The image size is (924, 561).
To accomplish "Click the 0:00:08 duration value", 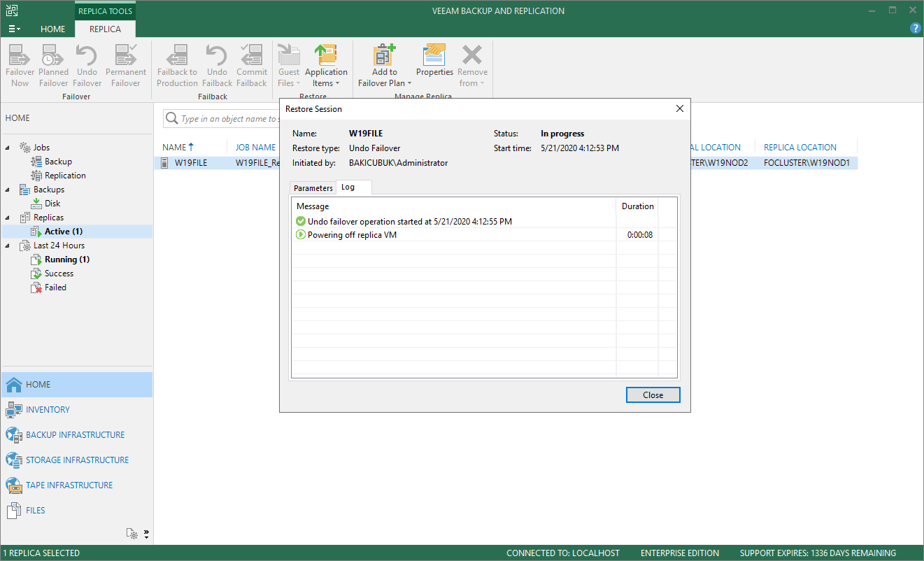I will tap(640, 235).
